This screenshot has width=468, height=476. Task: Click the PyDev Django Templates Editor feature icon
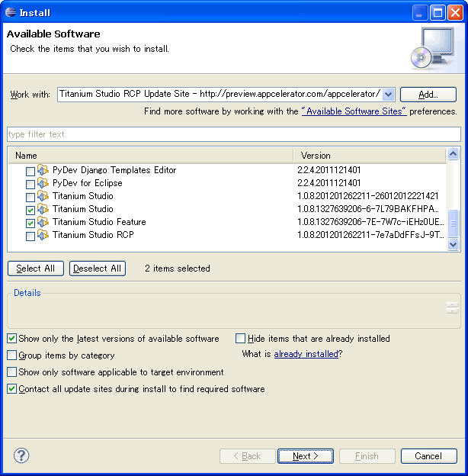(43, 169)
